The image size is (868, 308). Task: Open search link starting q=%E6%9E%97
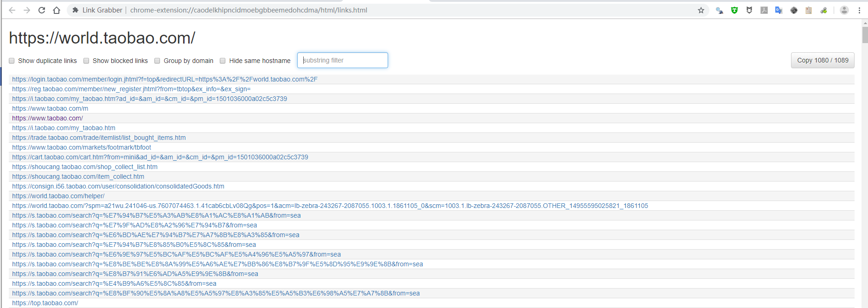[176, 254]
